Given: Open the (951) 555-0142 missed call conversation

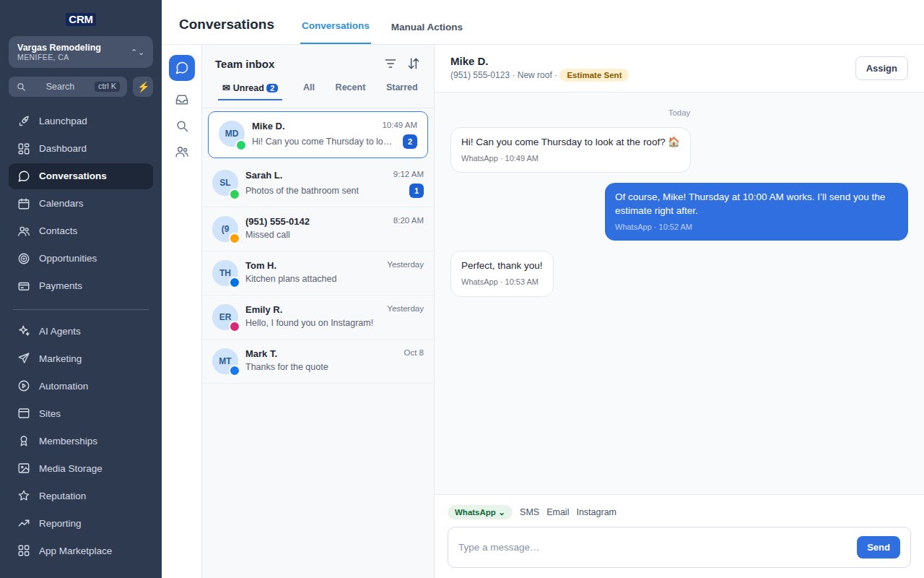Looking at the screenshot, I should [x=318, y=229].
